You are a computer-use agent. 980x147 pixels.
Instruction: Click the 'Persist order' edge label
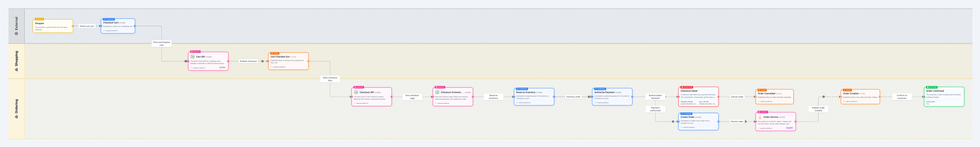coord(737,122)
